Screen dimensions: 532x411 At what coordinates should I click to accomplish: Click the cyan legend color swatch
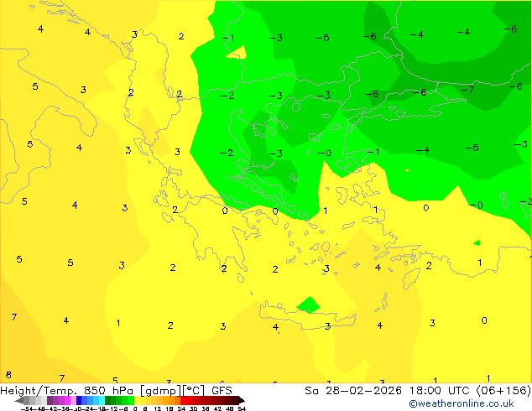[102, 400]
